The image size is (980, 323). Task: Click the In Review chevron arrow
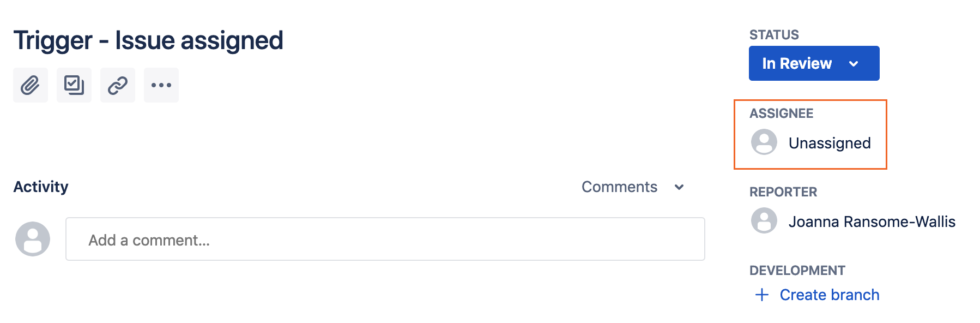pyautogui.click(x=854, y=64)
